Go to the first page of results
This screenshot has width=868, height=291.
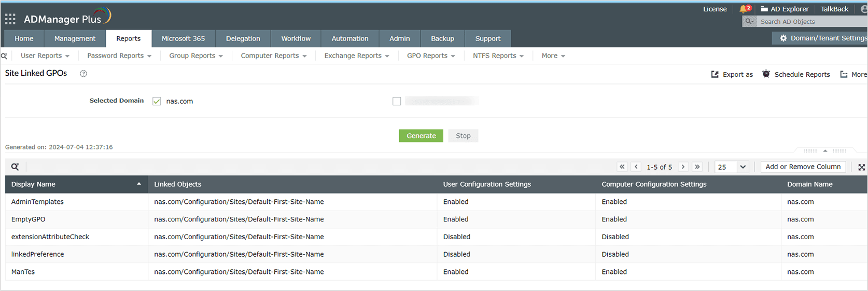tap(622, 167)
